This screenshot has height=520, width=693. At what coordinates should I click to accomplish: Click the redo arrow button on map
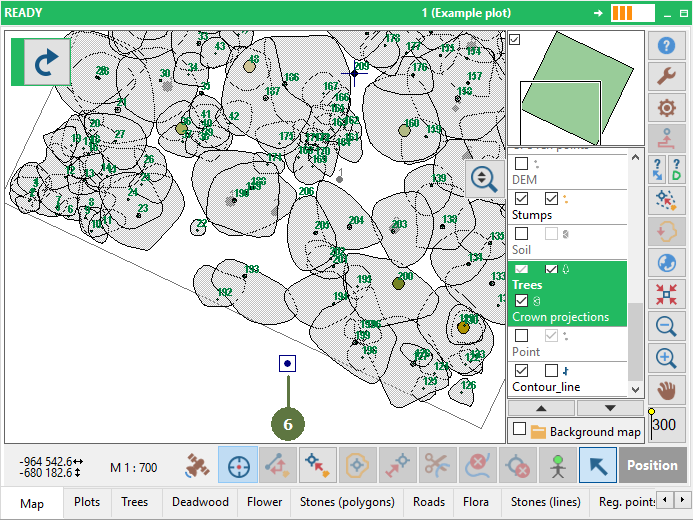46,62
